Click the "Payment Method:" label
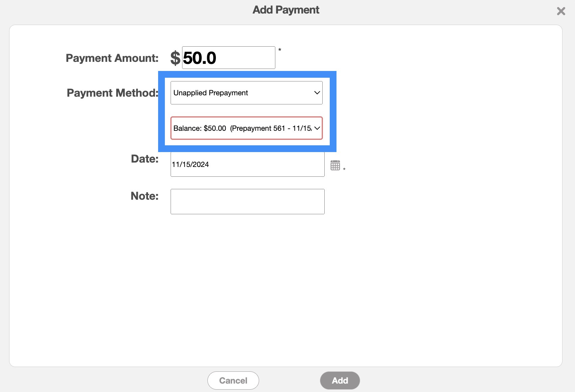The image size is (575, 392). [112, 93]
